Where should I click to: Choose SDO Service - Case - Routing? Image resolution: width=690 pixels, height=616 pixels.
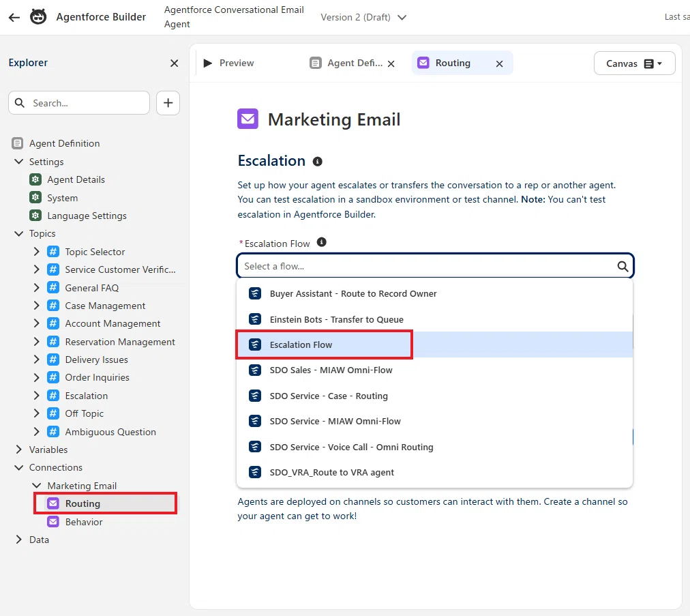coord(434,396)
